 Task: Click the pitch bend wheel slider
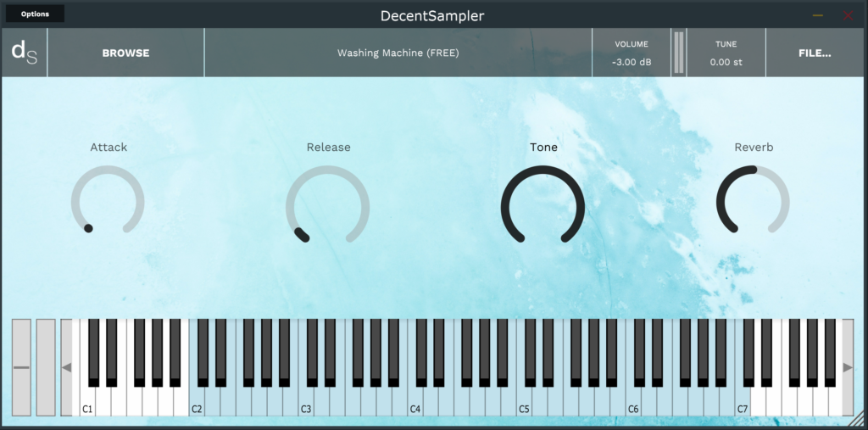point(21,367)
